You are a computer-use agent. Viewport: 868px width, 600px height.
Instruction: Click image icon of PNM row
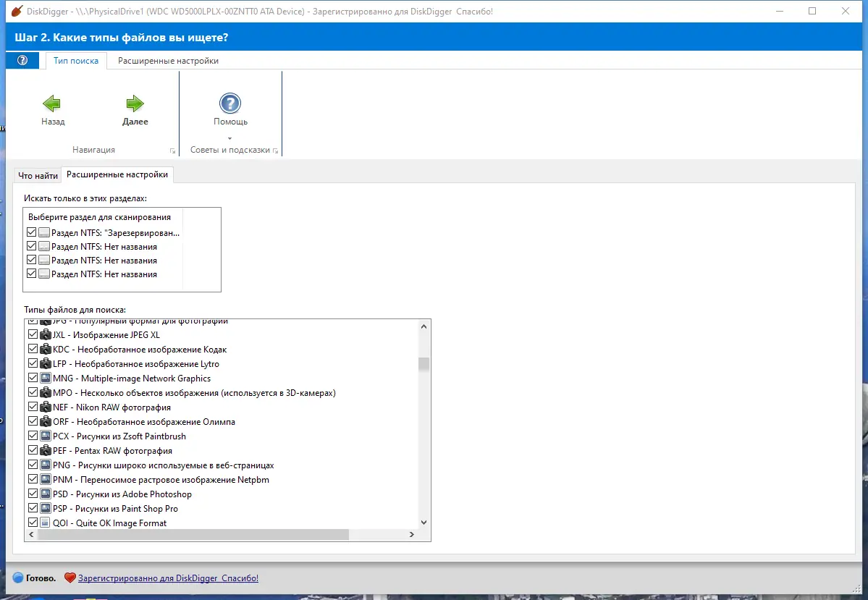click(x=46, y=479)
